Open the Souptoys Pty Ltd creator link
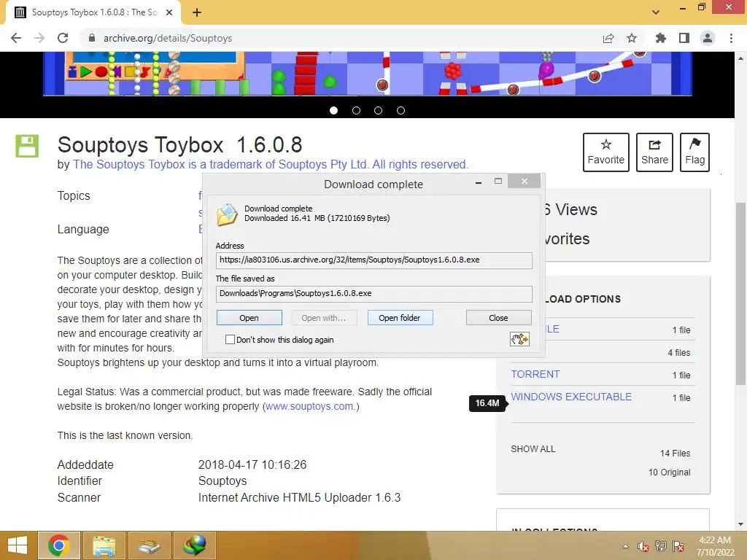The width and height of the screenshot is (747, 560). [x=271, y=164]
